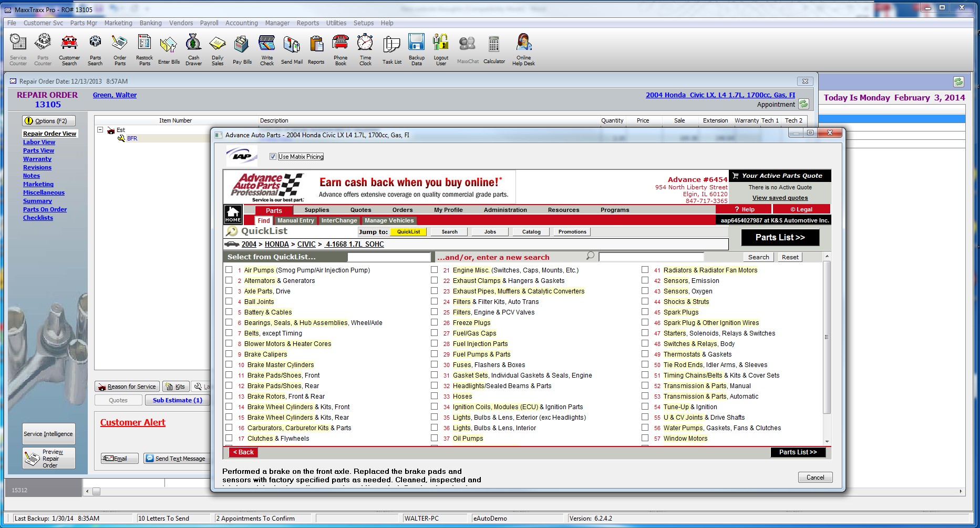Launch Parts Search toolbar icon
Viewport: 980px width, 528px height.
pyautogui.click(x=95, y=49)
